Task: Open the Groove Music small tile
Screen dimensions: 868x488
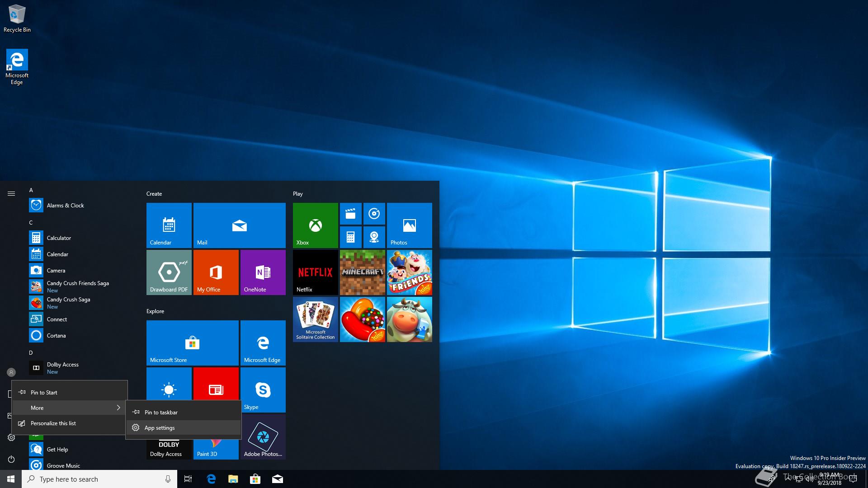Action: 374,213
